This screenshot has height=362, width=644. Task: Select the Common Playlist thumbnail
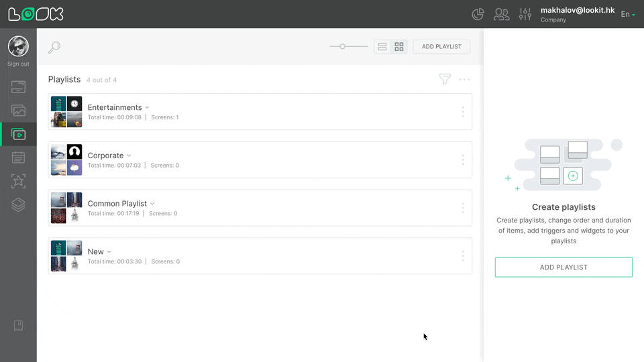[66, 208]
